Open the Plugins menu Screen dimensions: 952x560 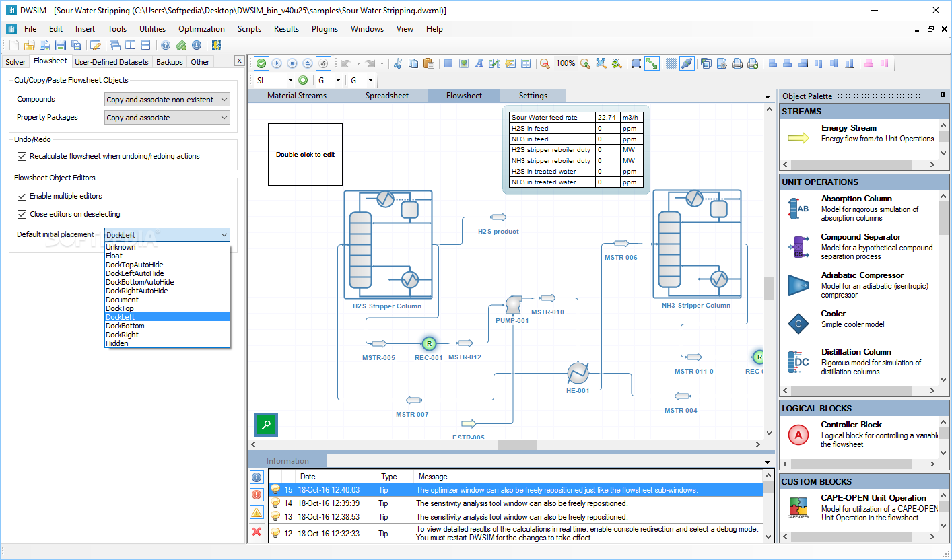point(325,29)
